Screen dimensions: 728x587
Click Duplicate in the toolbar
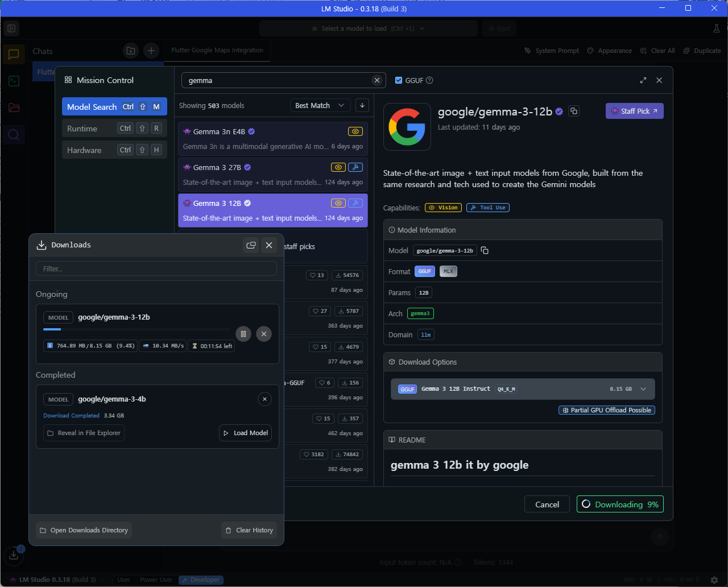tap(702, 51)
